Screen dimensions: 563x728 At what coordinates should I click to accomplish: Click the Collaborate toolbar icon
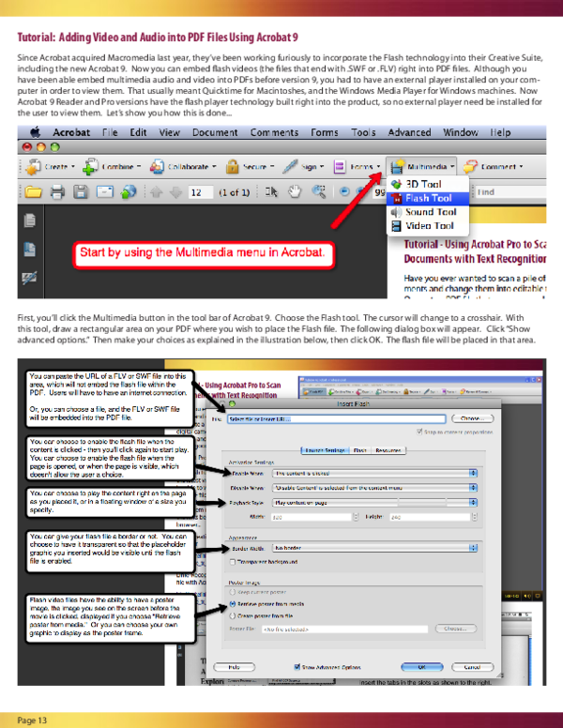point(157,167)
